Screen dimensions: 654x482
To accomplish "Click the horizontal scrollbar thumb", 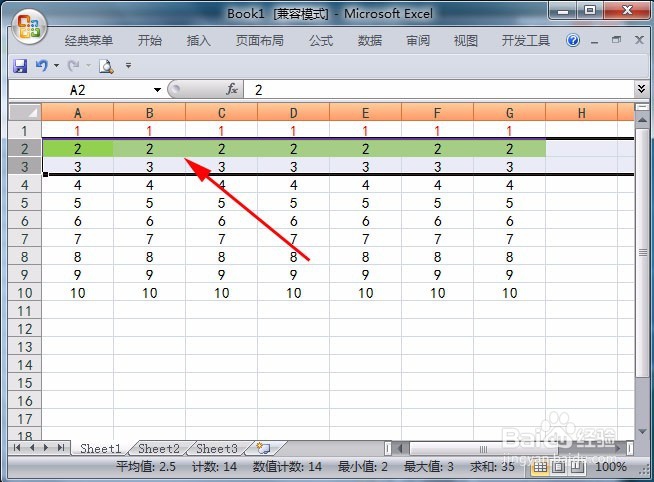I will point(484,449).
